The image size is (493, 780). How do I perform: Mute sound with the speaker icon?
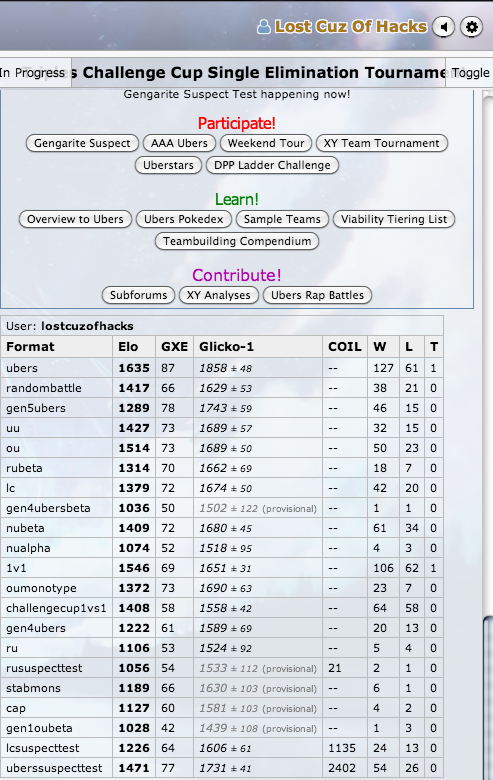443,26
